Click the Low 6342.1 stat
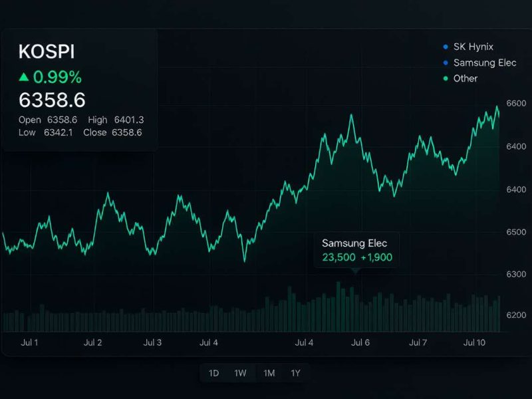 (45, 132)
